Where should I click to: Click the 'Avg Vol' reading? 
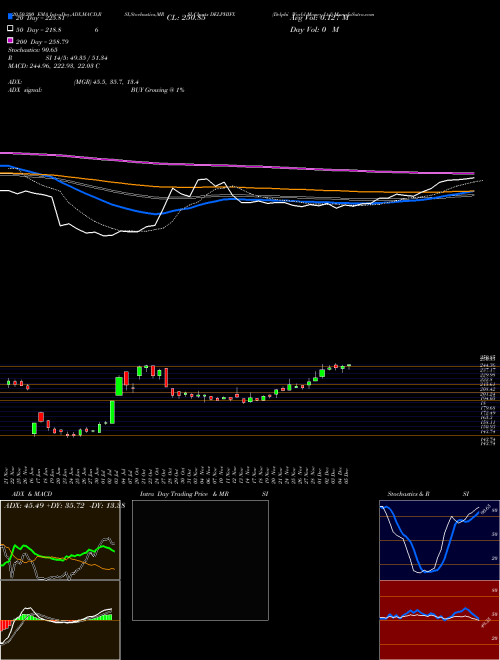[319, 18]
